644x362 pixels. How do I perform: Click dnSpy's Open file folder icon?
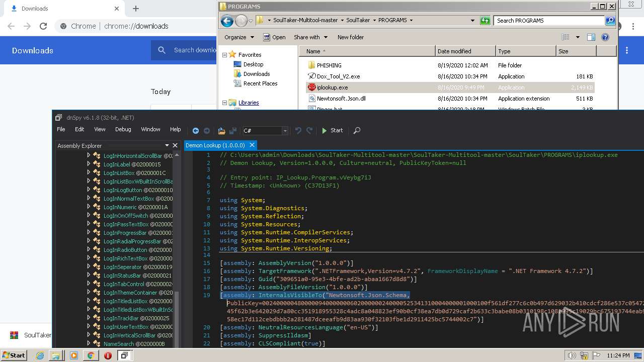pyautogui.click(x=221, y=131)
